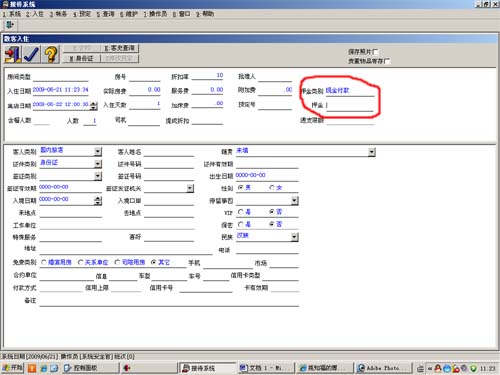Screen dimensions: 500x375
Task: Enable the 保存照片 checkbox
Action: tap(376, 52)
